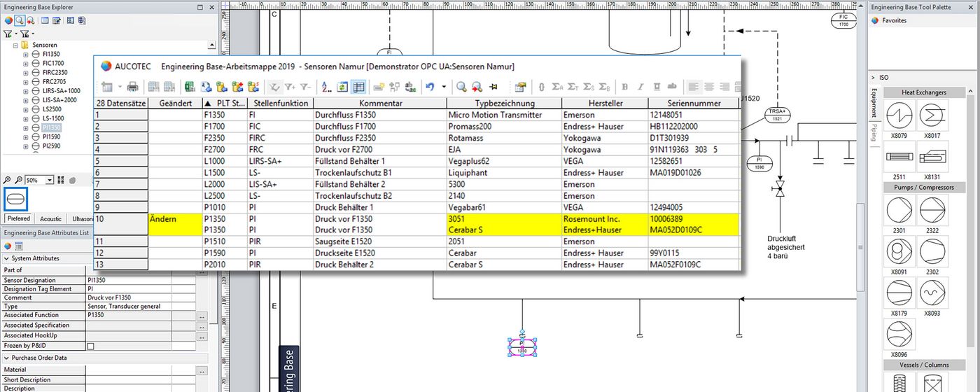Image resolution: width=980 pixels, height=392 pixels.
Task: Toggle the Frozen by P&ID checkbox
Action: coord(90,346)
